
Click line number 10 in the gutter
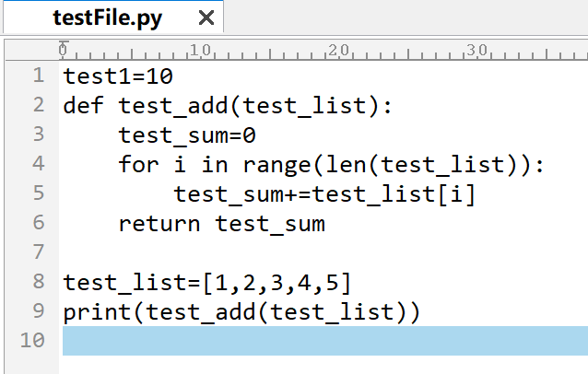click(x=32, y=341)
